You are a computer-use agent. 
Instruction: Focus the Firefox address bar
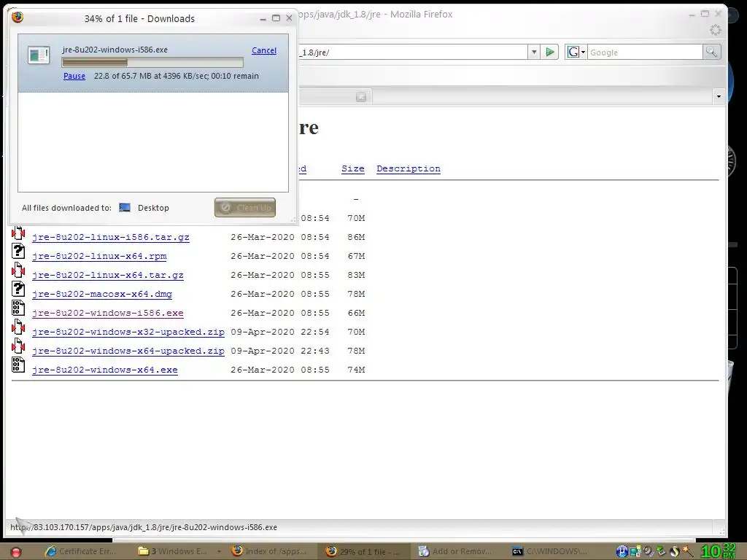pos(413,52)
